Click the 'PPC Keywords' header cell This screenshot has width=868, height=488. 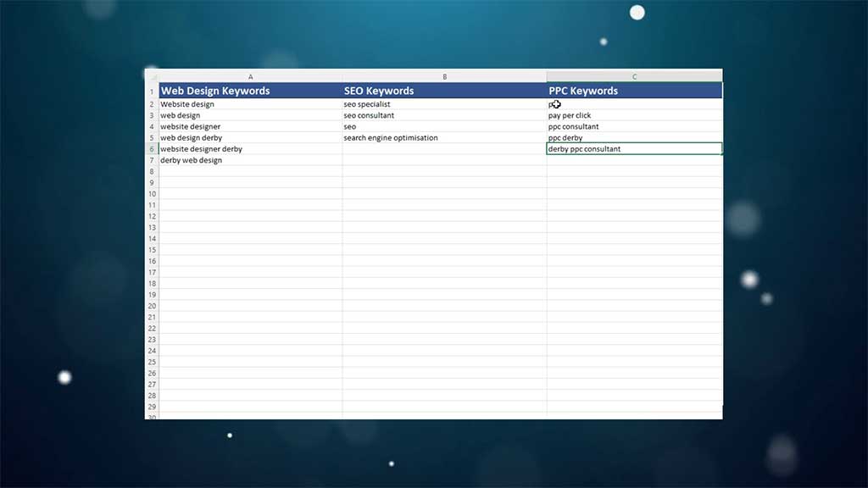tap(634, 91)
